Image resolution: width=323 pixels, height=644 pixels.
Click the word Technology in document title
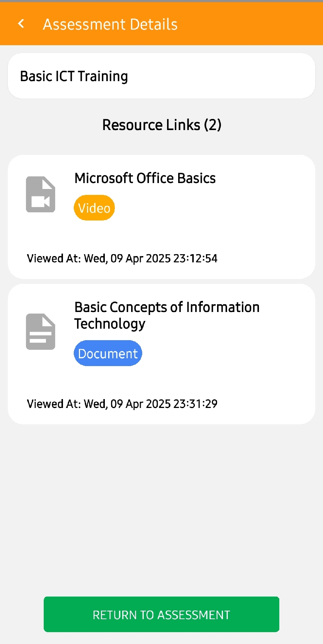click(110, 324)
